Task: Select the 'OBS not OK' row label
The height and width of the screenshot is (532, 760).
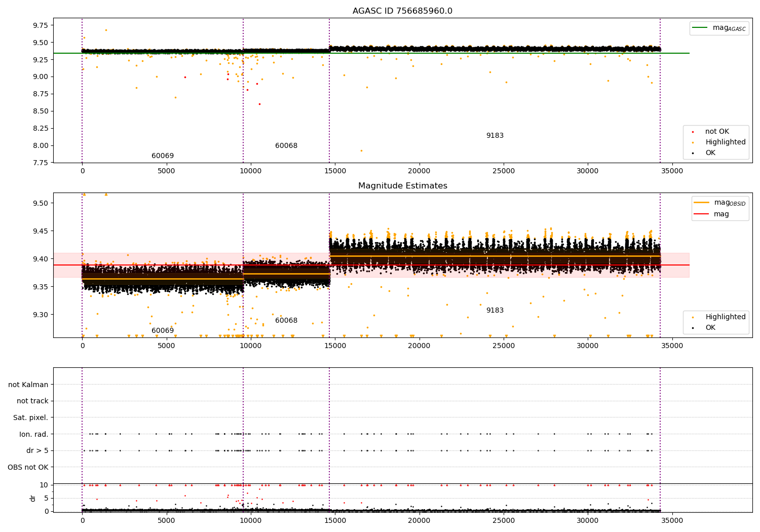Action: [28, 467]
